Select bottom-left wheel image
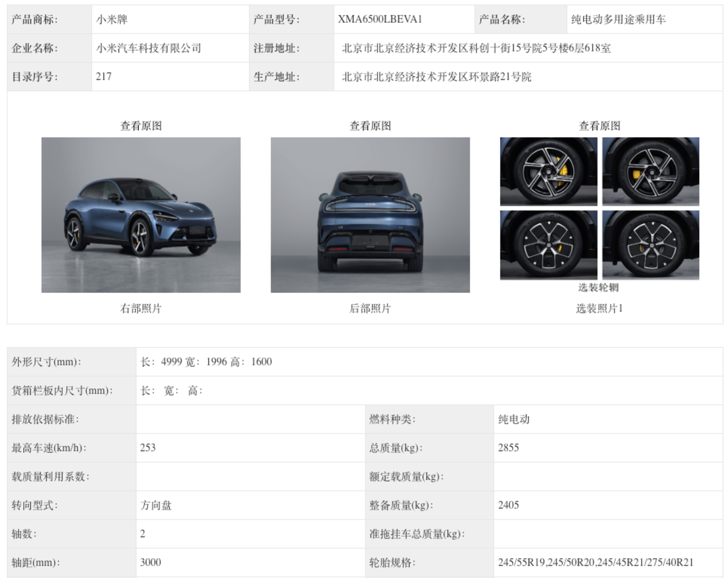The width and height of the screenshot is (728, 578). point(549,245)
